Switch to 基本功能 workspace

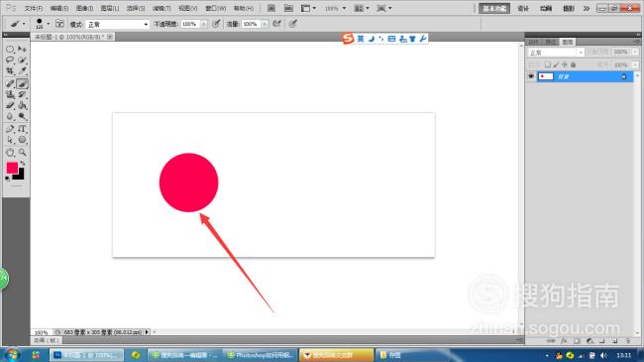point(494,8)
